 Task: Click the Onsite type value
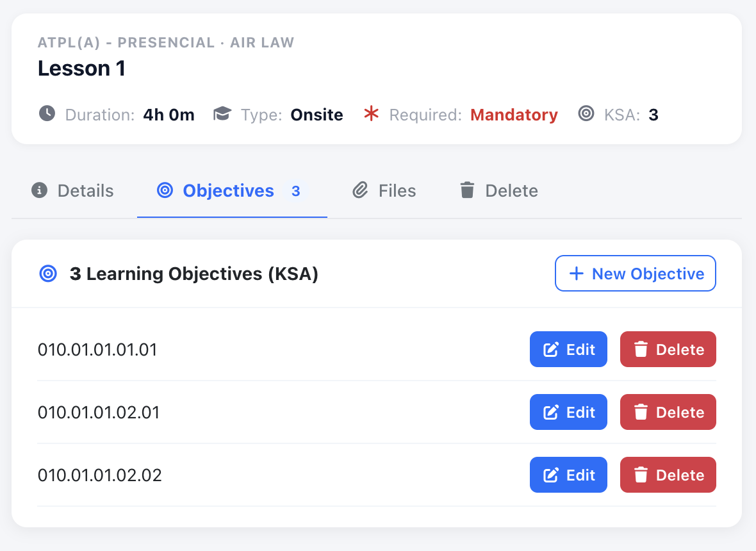tap(316, 115)
